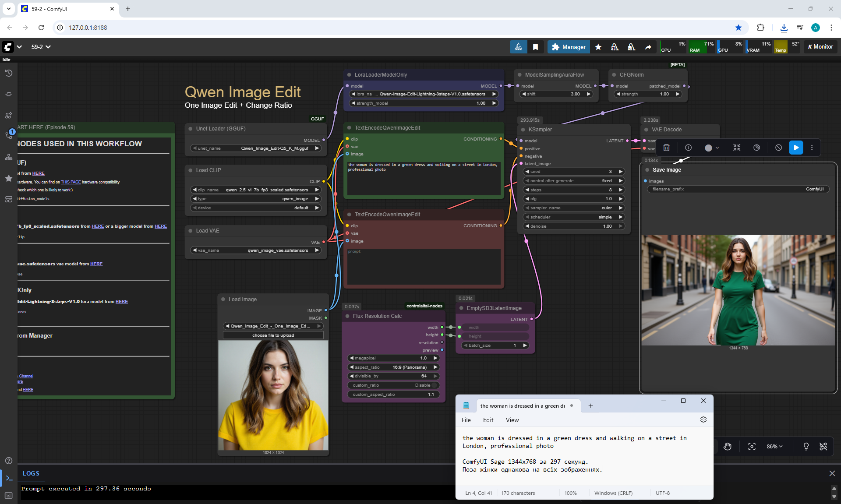The image size is (841, 504).
Task: Expand the 59-2 workflow name dropdown
Action: 41,47
